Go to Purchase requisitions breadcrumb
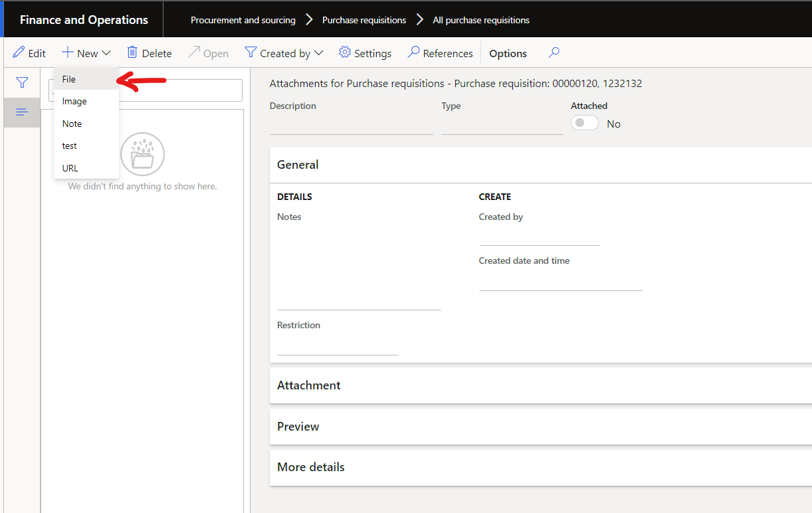 [364, 20]
